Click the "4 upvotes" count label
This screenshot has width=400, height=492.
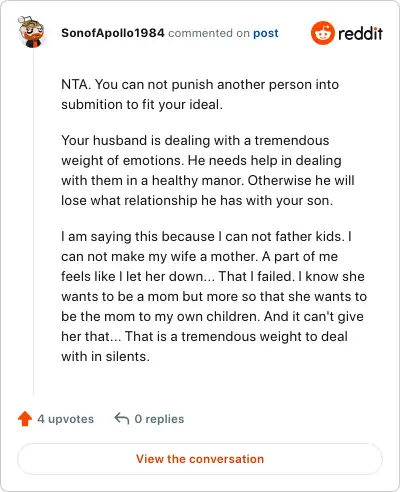click(x=66, y=419)
